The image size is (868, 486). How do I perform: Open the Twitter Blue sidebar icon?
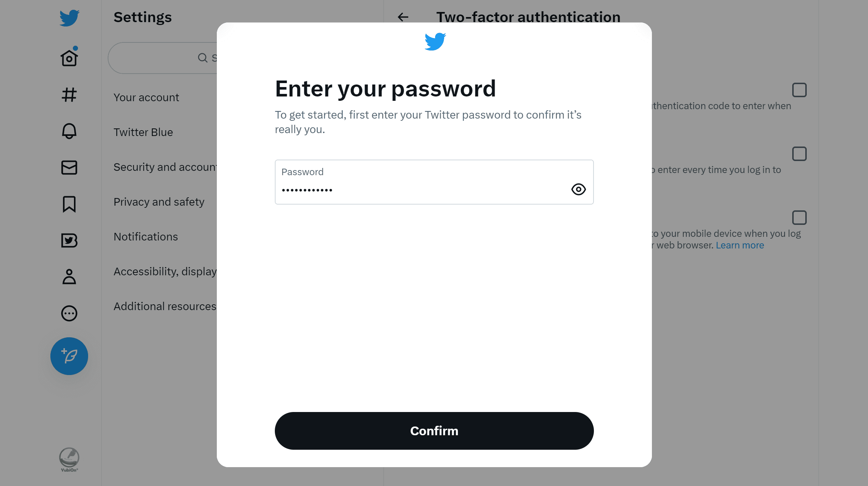click(69, 240)
